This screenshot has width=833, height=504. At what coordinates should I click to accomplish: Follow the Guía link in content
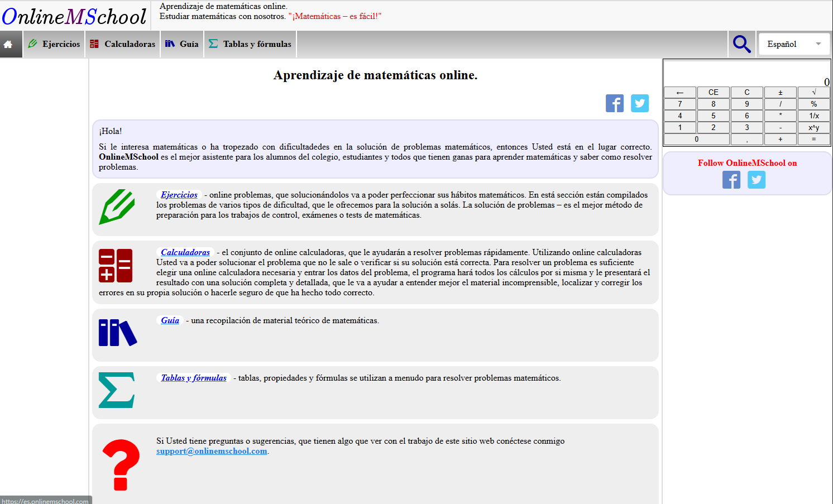point(170,320)
